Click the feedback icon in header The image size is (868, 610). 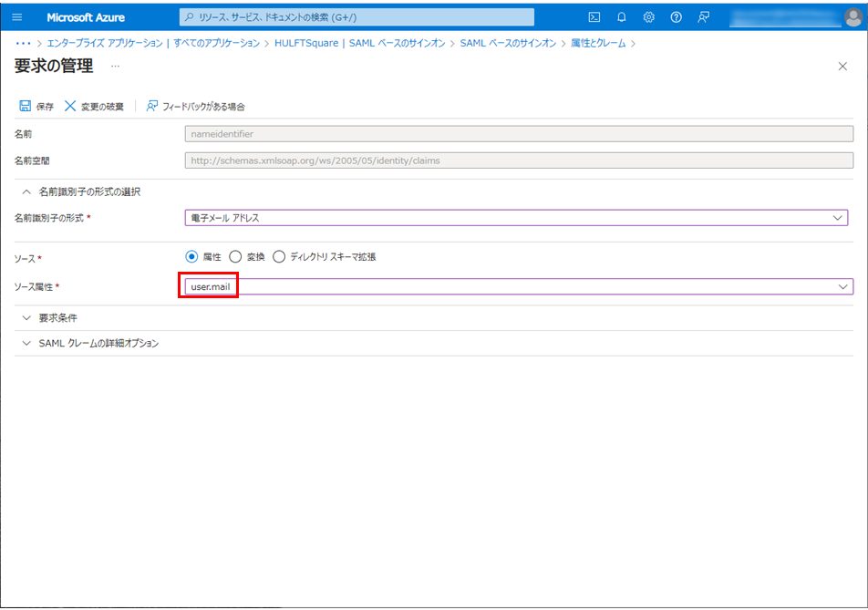click(703, 17)
